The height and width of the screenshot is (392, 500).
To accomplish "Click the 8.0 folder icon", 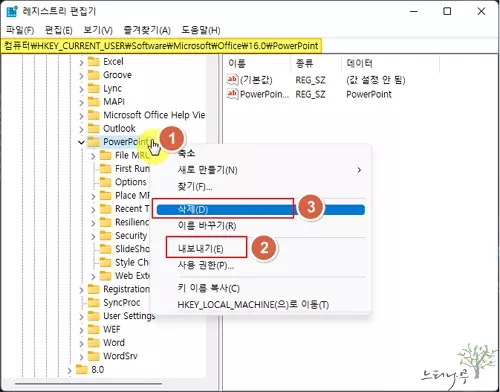I will click(82, 369).
